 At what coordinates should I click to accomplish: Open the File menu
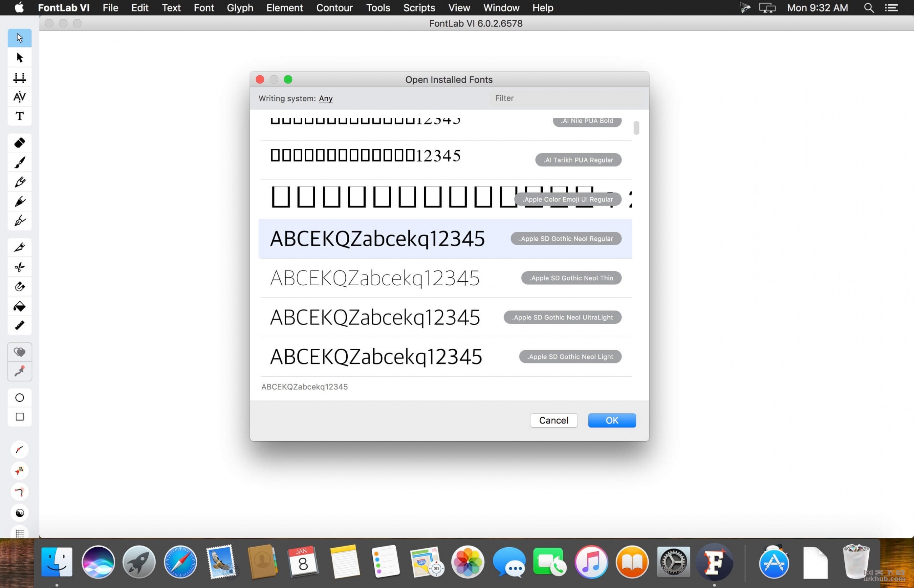tap(110, 7)
